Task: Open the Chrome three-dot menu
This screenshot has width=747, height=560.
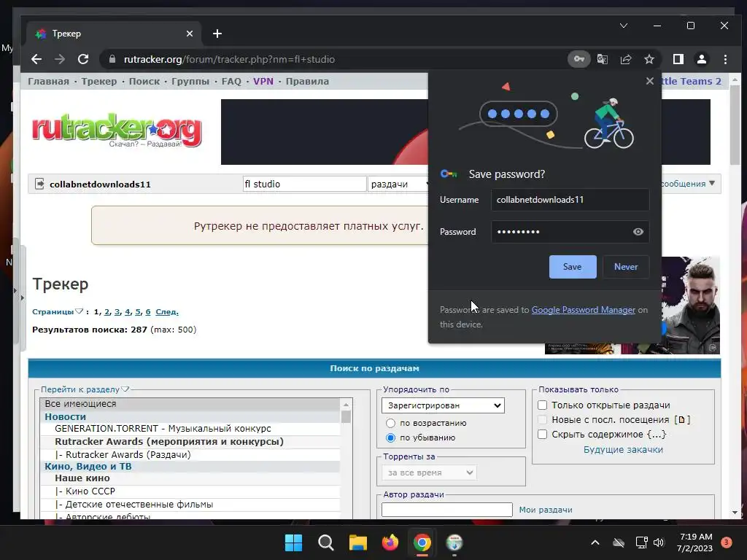Action: 725,59
